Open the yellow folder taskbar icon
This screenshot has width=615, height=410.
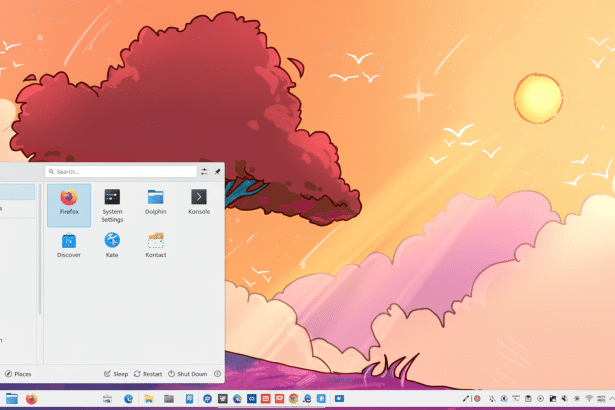149,399
